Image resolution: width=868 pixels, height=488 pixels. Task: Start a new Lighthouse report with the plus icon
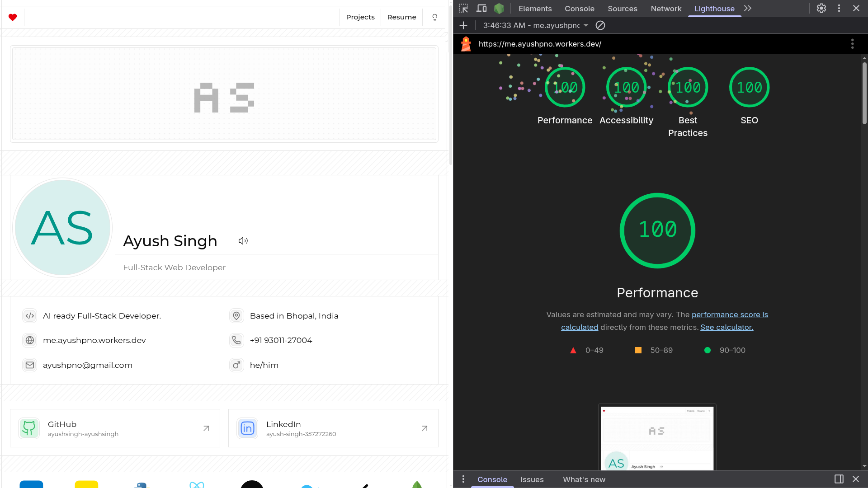[x=463, y=25]
